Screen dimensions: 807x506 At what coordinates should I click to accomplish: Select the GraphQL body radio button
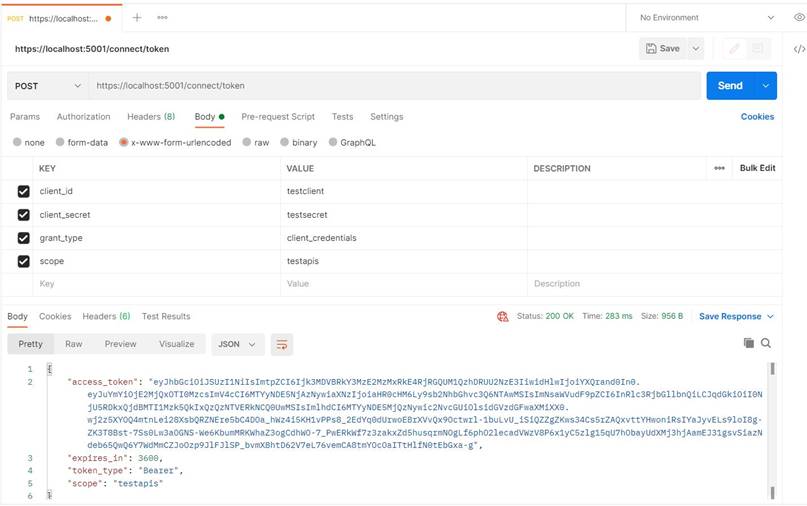(332, 142)
